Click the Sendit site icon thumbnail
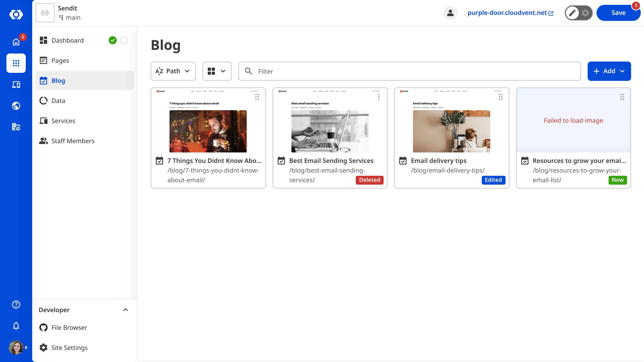This screenshot has width=644, height=362. coord(45,13)
